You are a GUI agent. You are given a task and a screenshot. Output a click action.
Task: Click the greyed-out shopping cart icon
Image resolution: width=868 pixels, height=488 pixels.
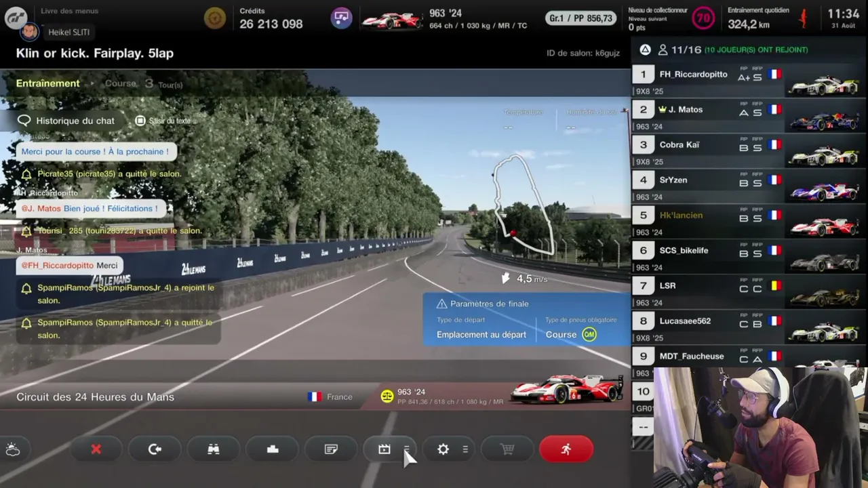(x=507, y=449)
